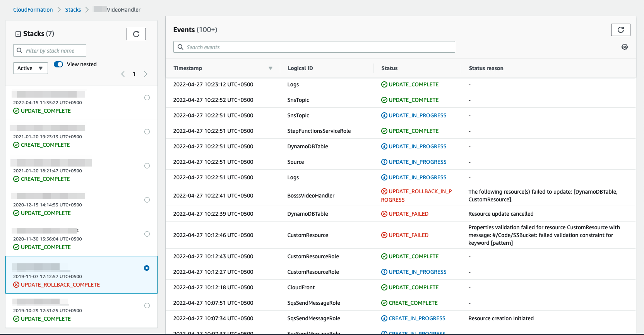Screen dimensions: 644x335
Task: Click CustomResourceRole UPDATE_IN_PROGRESS status
Action: [418, 272]
